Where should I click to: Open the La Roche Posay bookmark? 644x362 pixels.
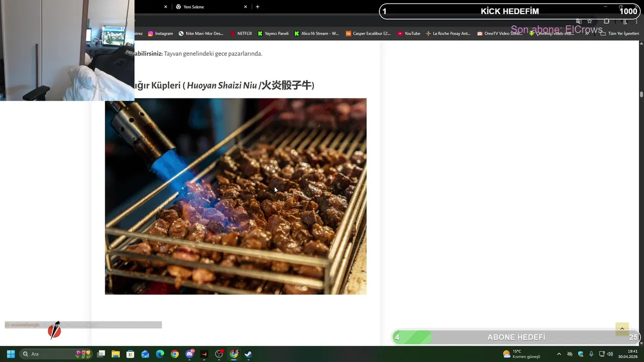[448, 34]
